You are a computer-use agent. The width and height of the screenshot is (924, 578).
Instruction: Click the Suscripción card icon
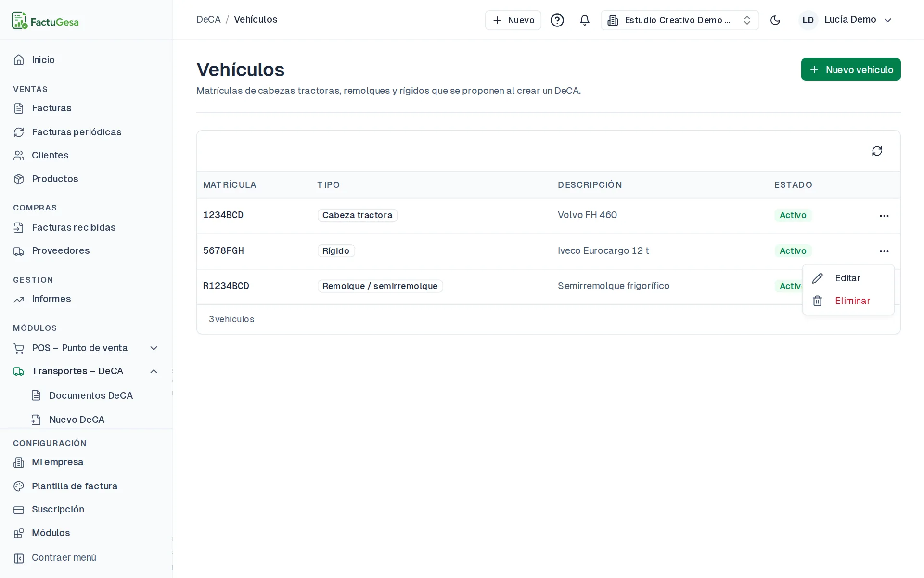(x=19, y=510)
